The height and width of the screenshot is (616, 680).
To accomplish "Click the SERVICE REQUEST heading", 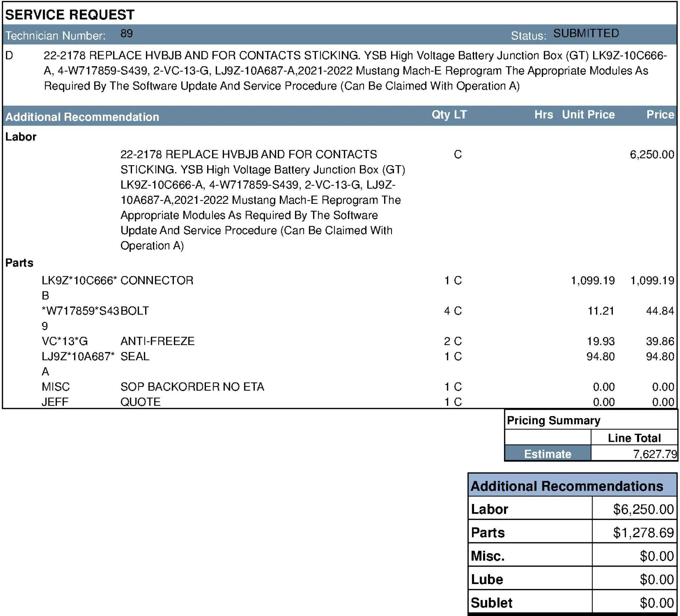I will [x=70, y=15].
